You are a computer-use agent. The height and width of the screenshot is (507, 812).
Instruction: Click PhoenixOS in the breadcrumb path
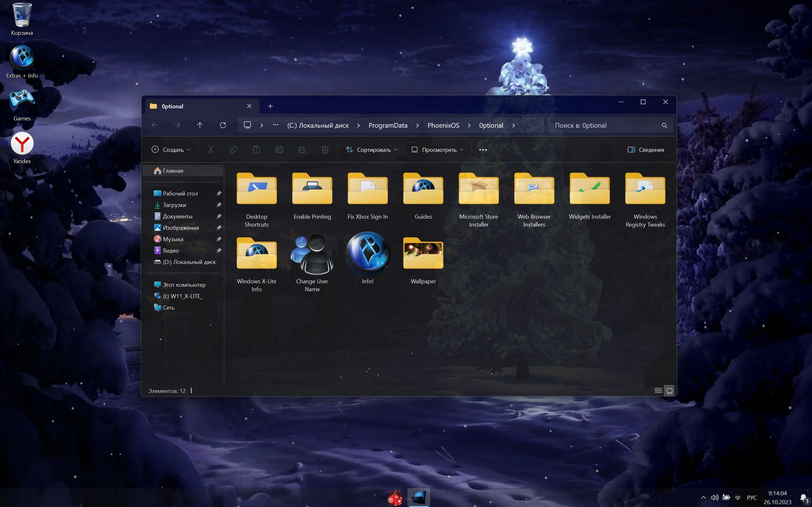point(443,125)
